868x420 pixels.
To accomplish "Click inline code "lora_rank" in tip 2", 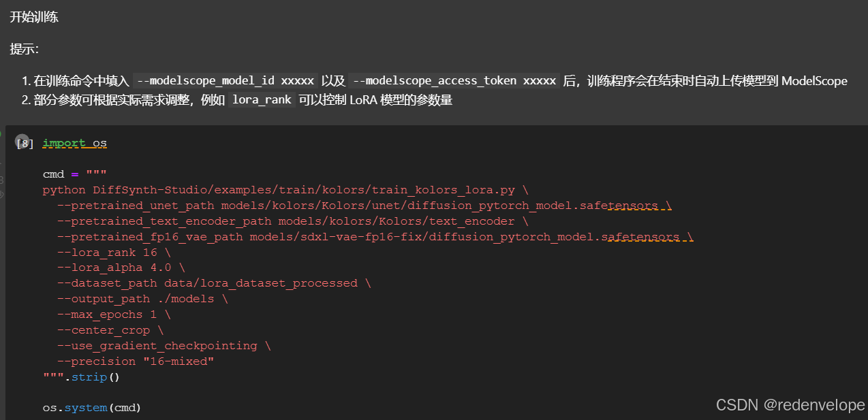I will (x=262, y=100).
